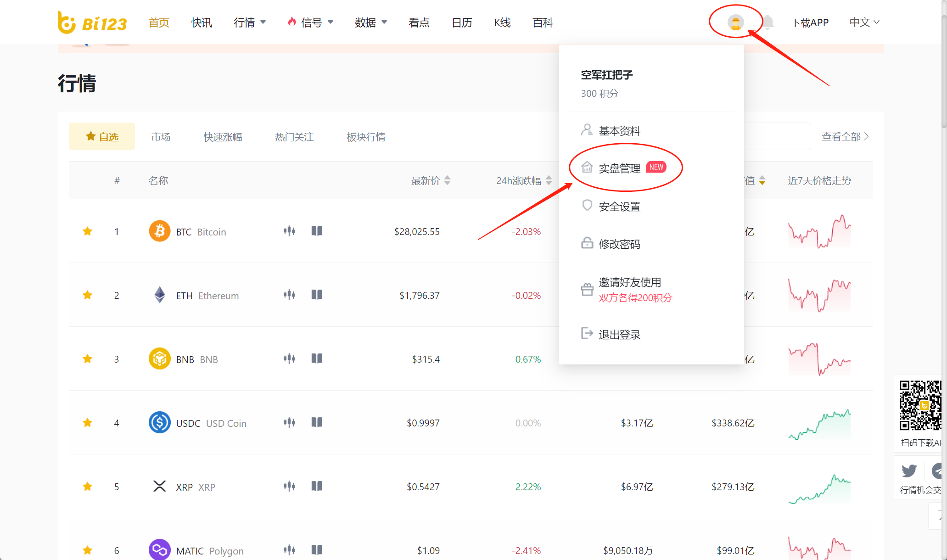The image size is (947, 560).
Task: Toggle USDC favorite star
Action: pos(87,423)
